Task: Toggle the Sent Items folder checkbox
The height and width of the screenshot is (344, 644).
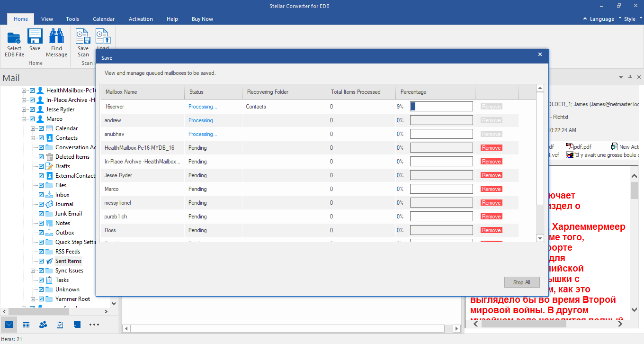Action: 41,261
